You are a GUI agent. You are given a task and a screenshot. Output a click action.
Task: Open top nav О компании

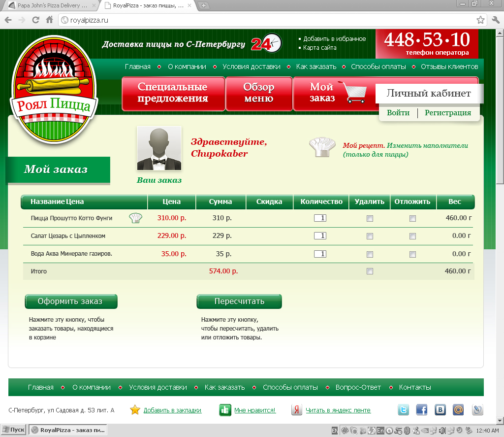coord(187,67)
